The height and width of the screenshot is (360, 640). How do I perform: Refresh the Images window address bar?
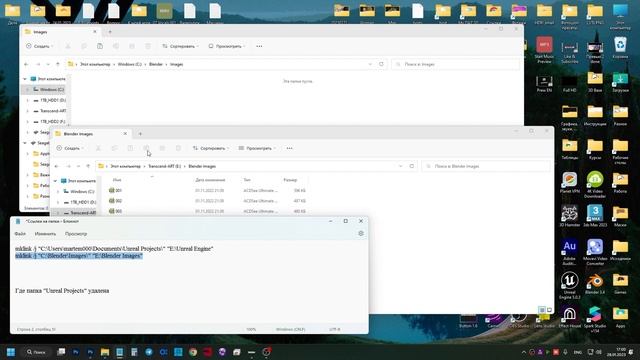click(x=381, y=64)
